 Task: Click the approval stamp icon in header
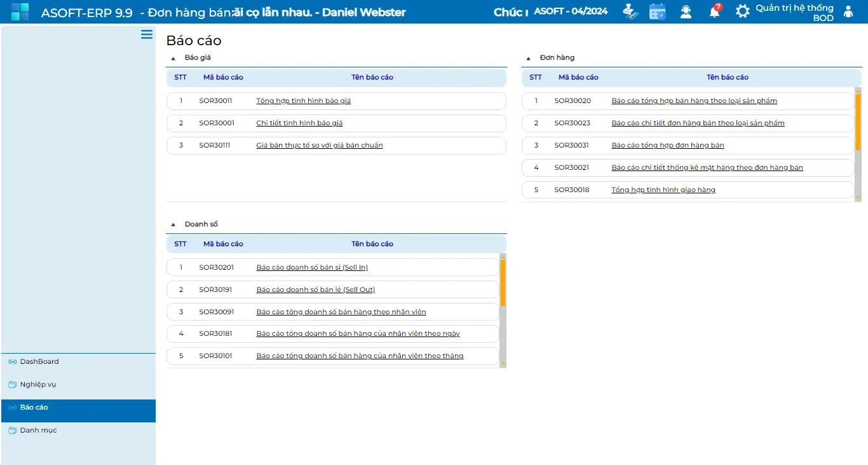[x=629, y=11]
